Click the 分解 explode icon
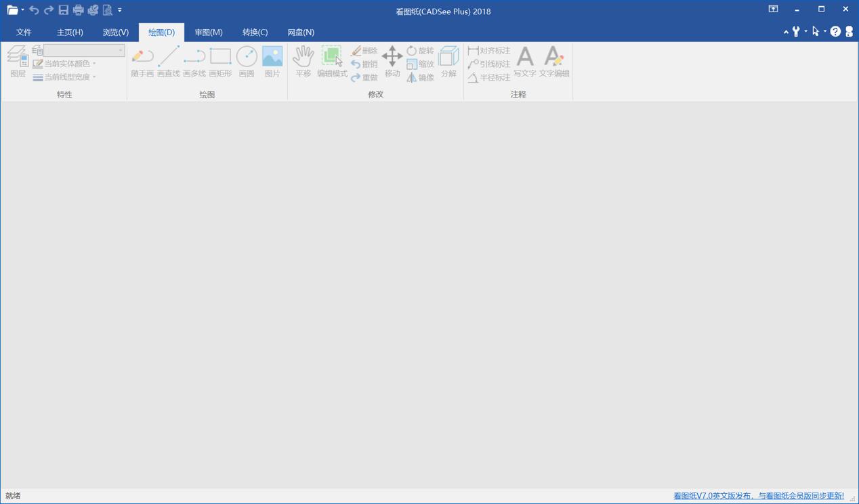The image size is (859, 504). pyautogui.click(x=448, y=62)
